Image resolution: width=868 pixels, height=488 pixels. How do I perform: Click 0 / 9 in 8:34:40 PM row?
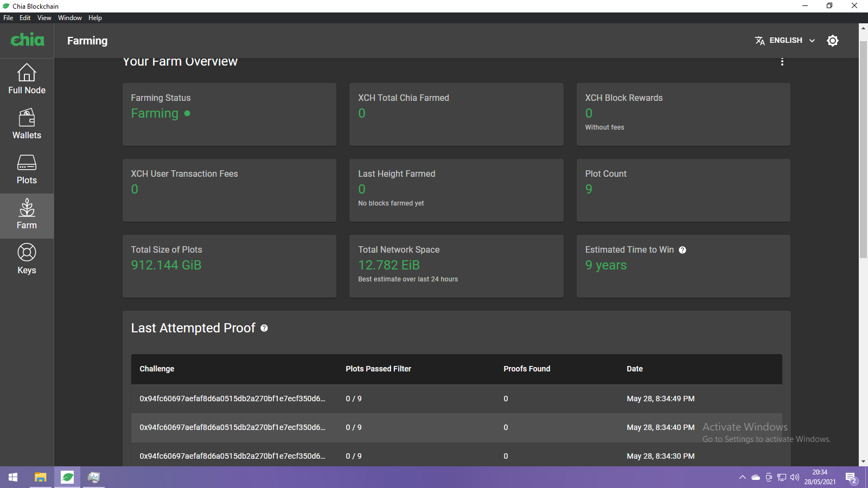[x=354, y=427]
